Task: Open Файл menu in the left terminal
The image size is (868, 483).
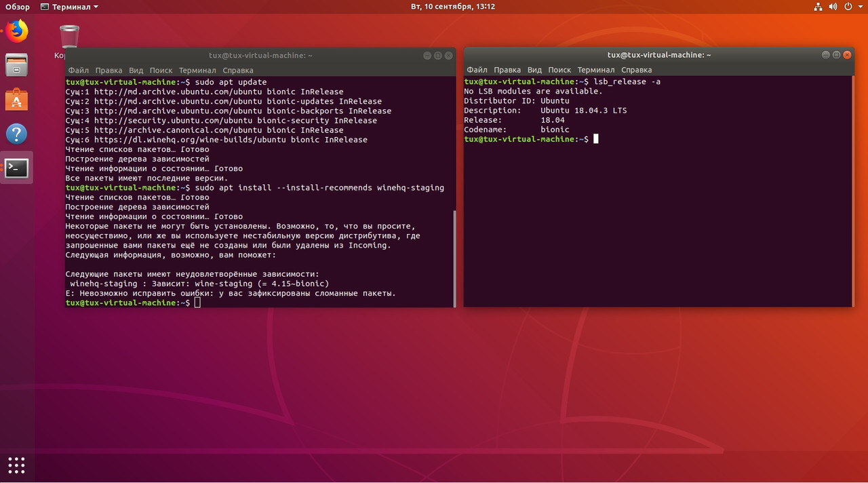Action: (78, 70)
